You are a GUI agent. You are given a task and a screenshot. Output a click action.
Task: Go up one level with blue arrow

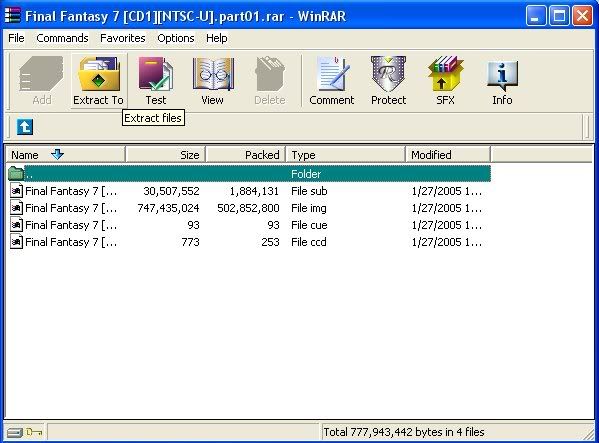tap(25, 127)
